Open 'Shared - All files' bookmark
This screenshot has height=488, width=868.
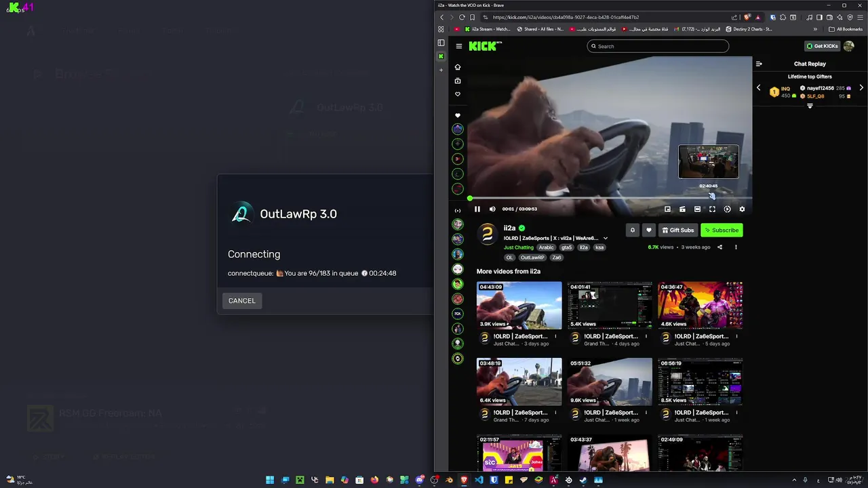[540, 29]
